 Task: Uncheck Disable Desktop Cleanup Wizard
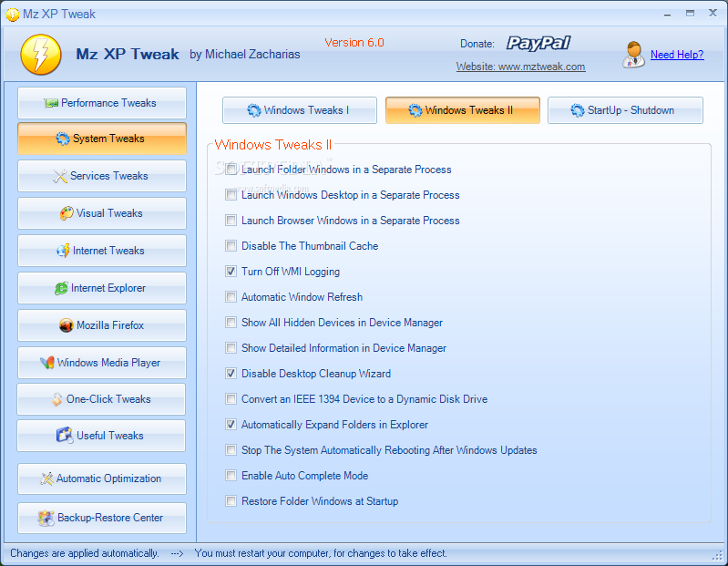(231, 374)
